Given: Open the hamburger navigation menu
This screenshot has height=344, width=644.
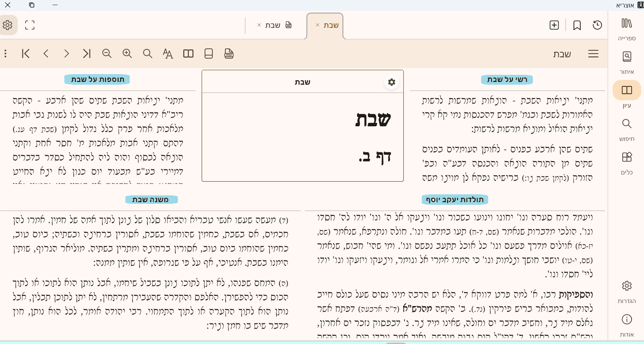Looking at the screenshot, I should pyautogui.click(x=593, y=53).
